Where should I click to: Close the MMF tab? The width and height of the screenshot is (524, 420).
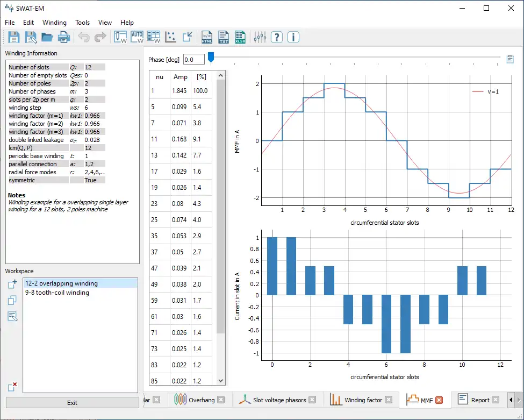(439, 400)
